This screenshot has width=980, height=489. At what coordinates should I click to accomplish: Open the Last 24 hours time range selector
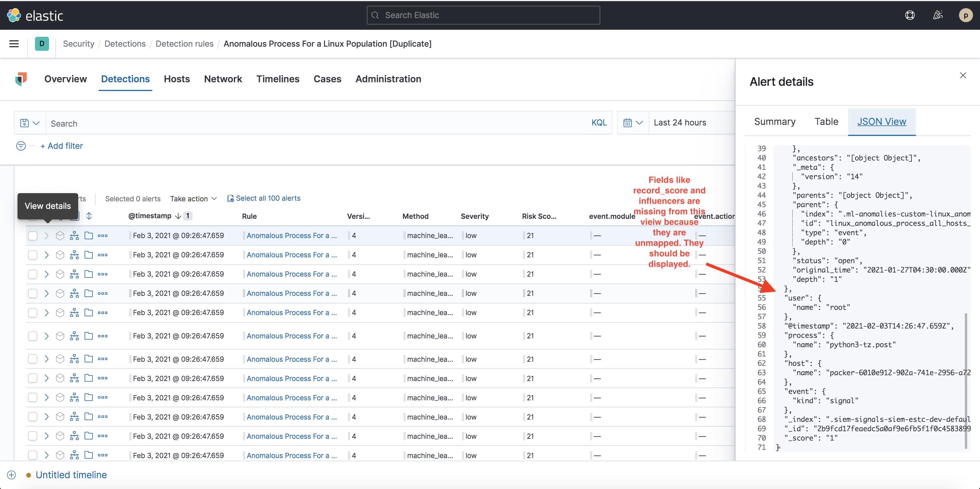pyautogui.click(x=680, y=122)
